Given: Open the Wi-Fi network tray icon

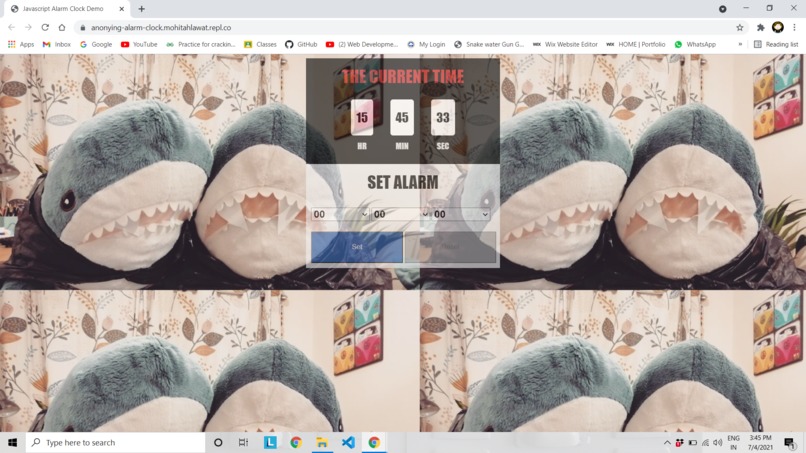Looking at the screenshot, I should click(x=705, y=442).
